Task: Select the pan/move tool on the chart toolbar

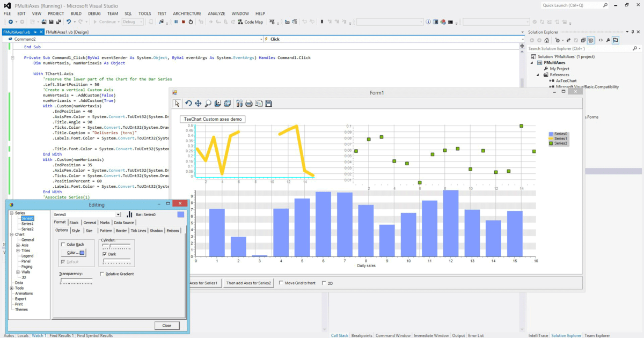Action: tap(197, 103)
